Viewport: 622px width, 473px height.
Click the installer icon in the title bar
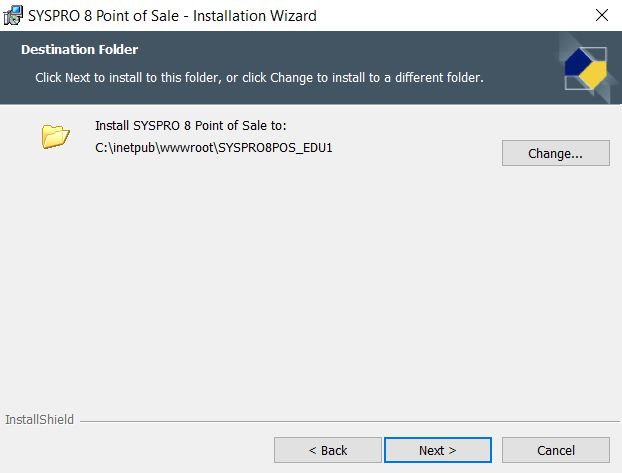[x=13, y=15]
